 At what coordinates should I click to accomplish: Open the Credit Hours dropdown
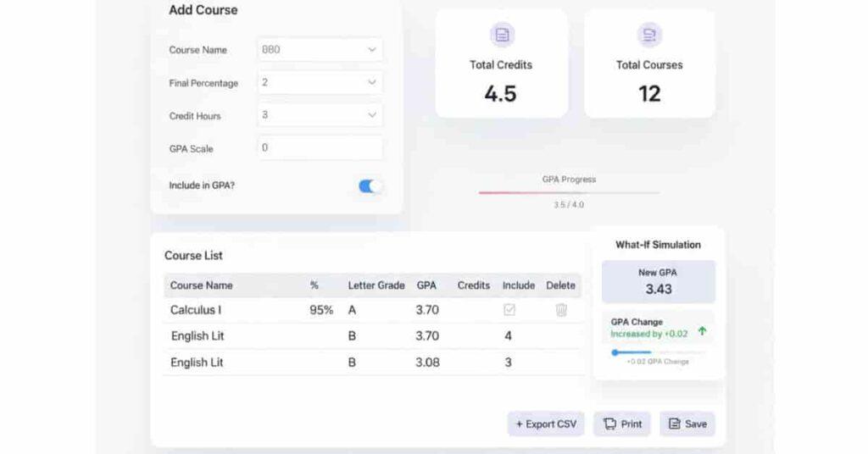[x=320, y=115]
